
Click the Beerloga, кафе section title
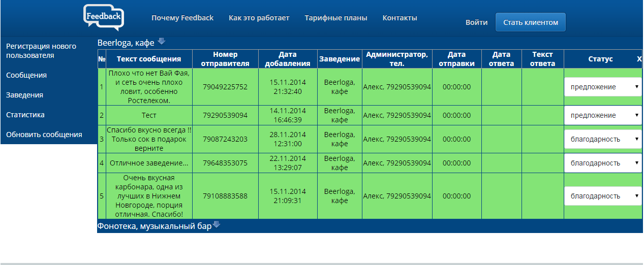pos(126,43)
